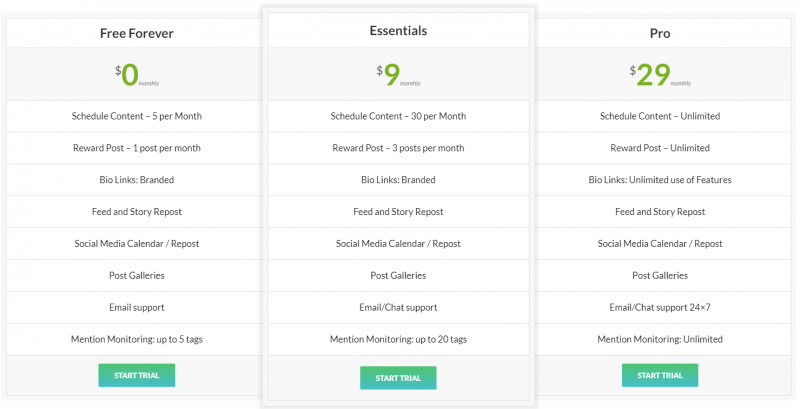Click 'Bio Links: Unlimited use of Features'
The image size is (800, 409).
click(x=660, y=180)
